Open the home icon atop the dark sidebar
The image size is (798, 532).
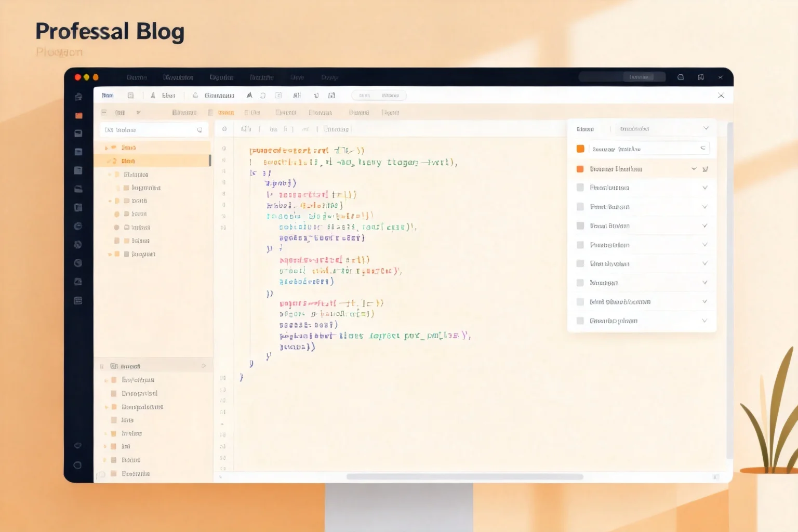click(x=78, y=97)
